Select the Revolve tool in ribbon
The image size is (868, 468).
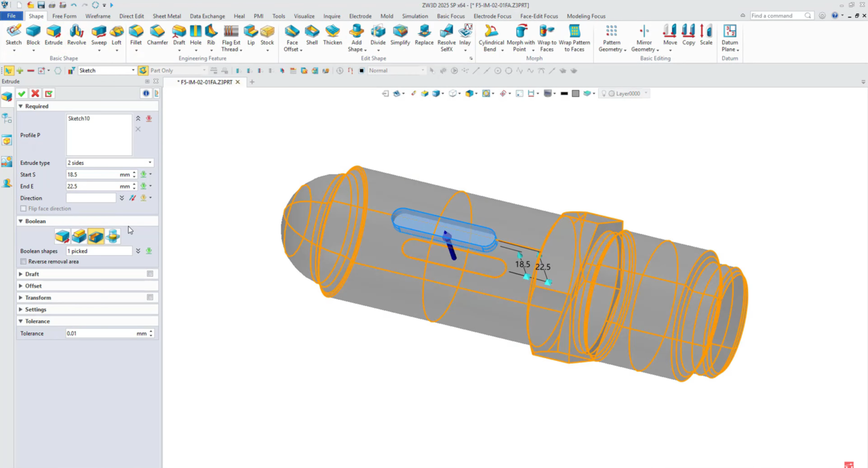coord(77,35)
